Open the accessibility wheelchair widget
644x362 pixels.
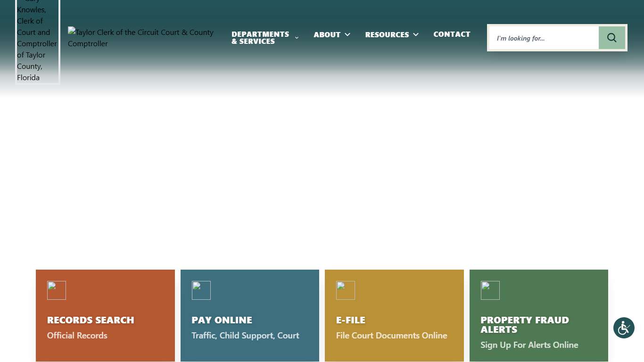pyautogui.click(x=624, y=328)
